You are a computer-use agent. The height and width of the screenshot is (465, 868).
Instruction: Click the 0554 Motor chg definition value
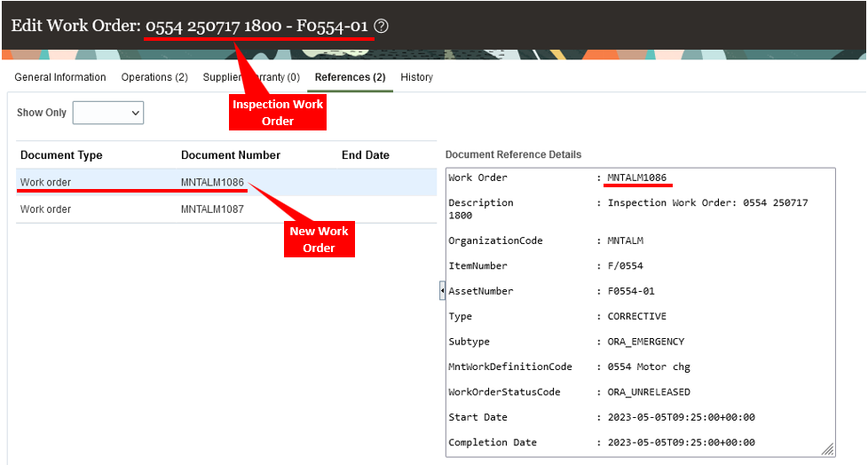click(649, 366)
